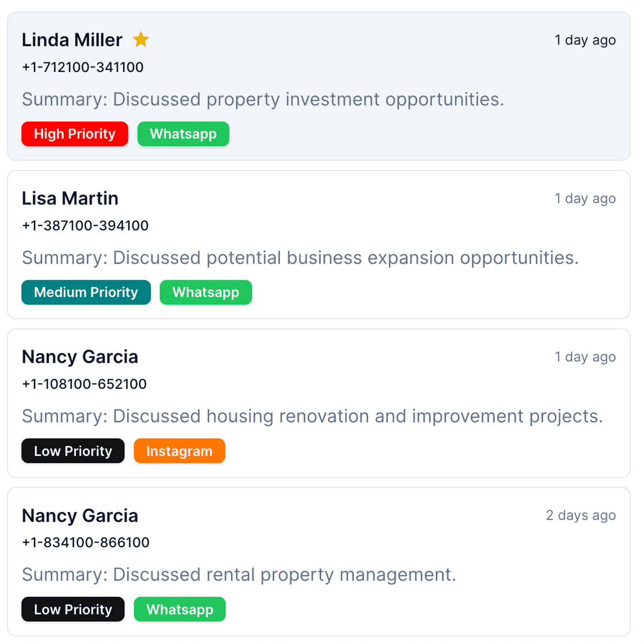Click the Whatsapp tag on the rental property card
The height and width of the screenshot is (644, 644).
pyautogui.click(x=179, y=609)
